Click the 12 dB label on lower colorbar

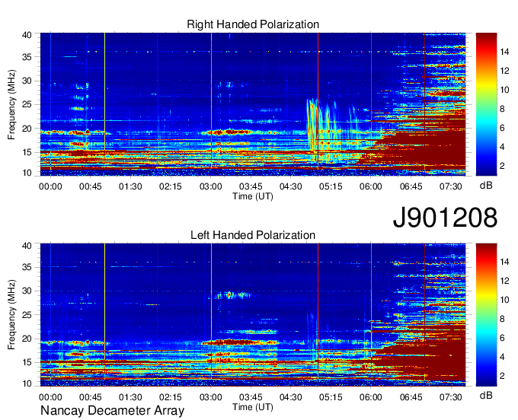click(504, 281)
